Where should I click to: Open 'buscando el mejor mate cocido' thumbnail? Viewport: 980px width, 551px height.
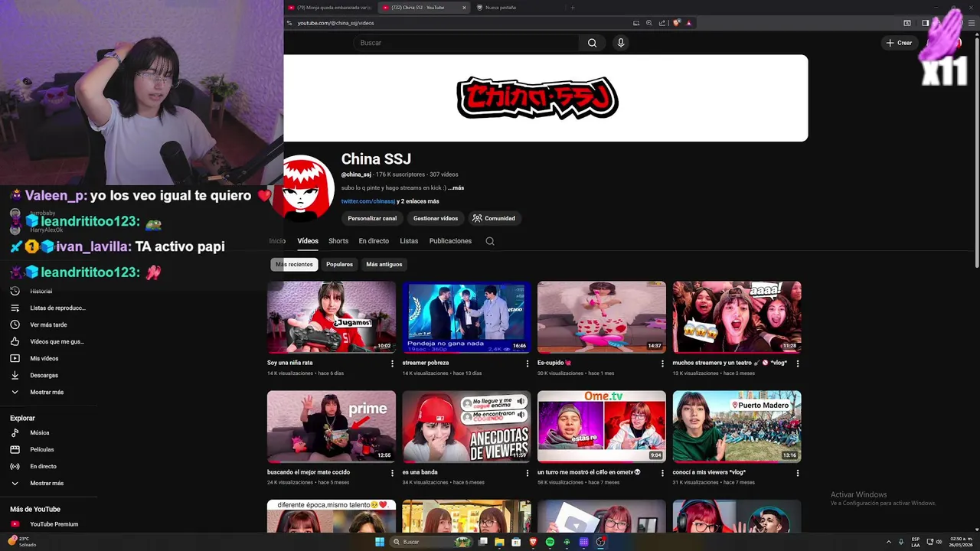click(332, 426)
